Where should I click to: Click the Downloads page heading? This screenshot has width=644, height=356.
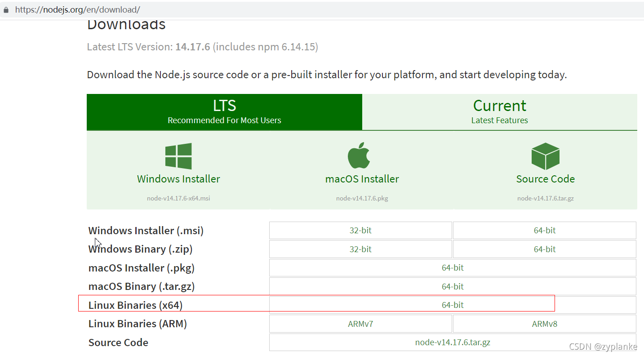point(126,25)
